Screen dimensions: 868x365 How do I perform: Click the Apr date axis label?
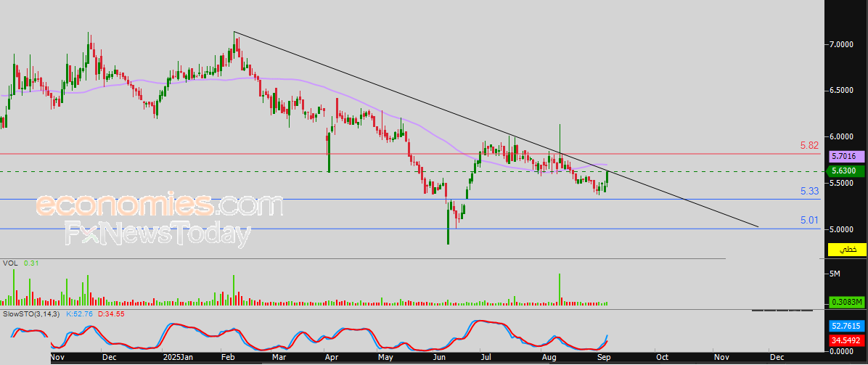coord(330,358)
